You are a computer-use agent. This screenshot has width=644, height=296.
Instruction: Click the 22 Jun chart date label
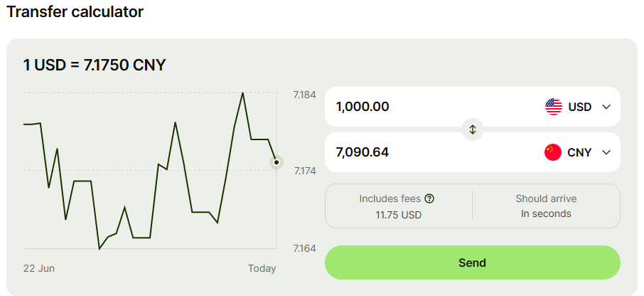pyautogui.click(x=39, y=268)
